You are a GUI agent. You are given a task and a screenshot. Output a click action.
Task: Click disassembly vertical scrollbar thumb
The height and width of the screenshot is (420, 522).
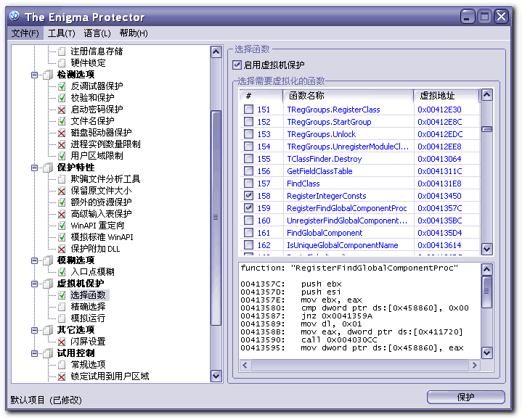click(x=486, y=292)
